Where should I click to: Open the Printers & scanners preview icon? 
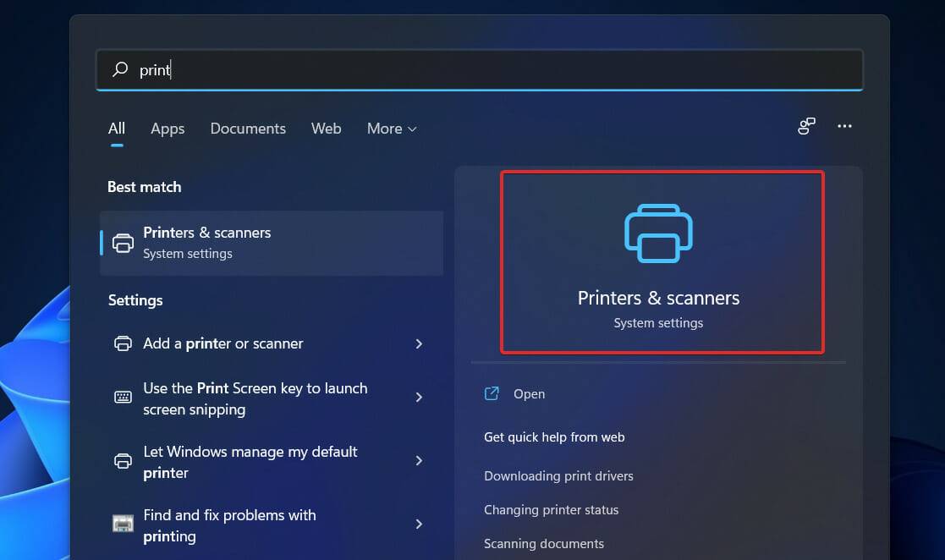coord(658,233)
